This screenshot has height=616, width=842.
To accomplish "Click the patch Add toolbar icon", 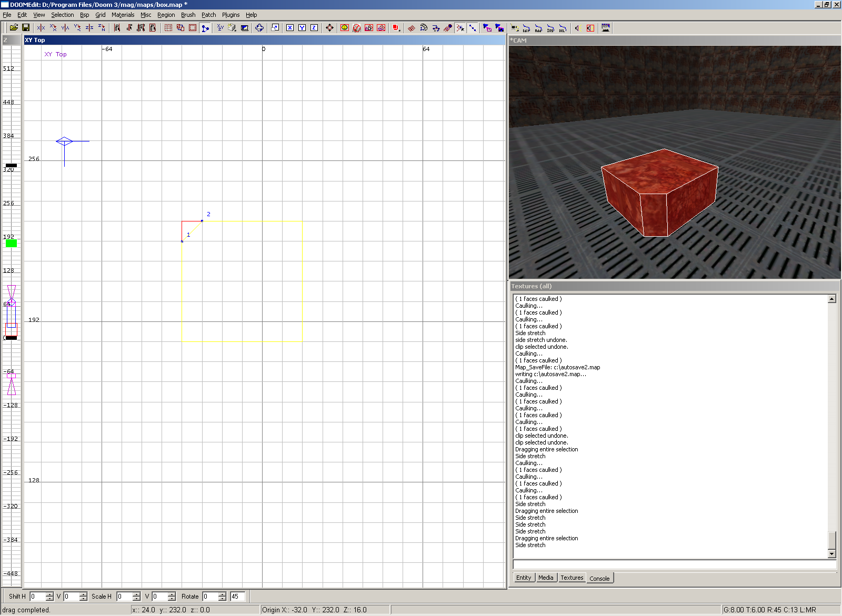I will pyautogui.click(x=538, y=28).
